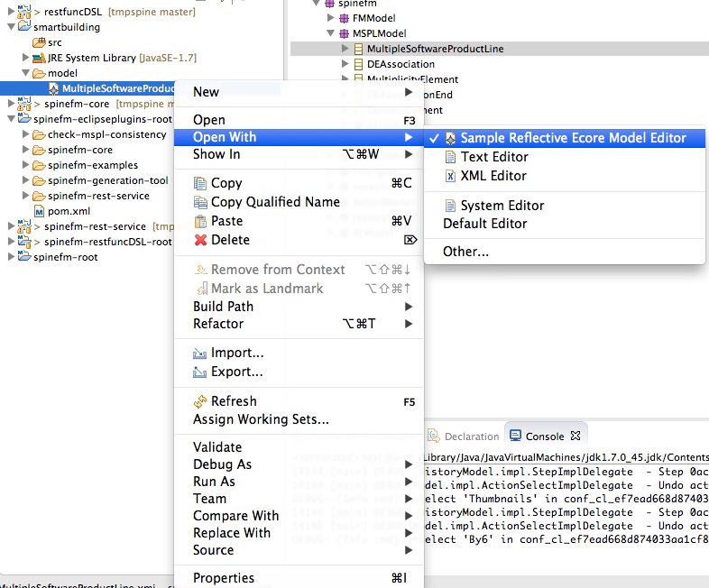Select the spinefm-rest-service project with [tmp label
The width and height of the screenshot is (709, 588).
[95, 226]
